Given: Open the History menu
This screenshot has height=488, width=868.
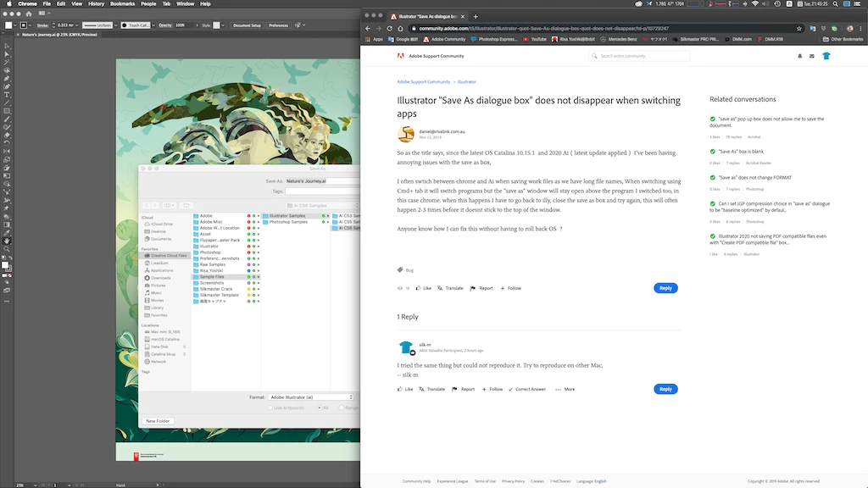Looking at the screenshot, I should pos(97,3).
